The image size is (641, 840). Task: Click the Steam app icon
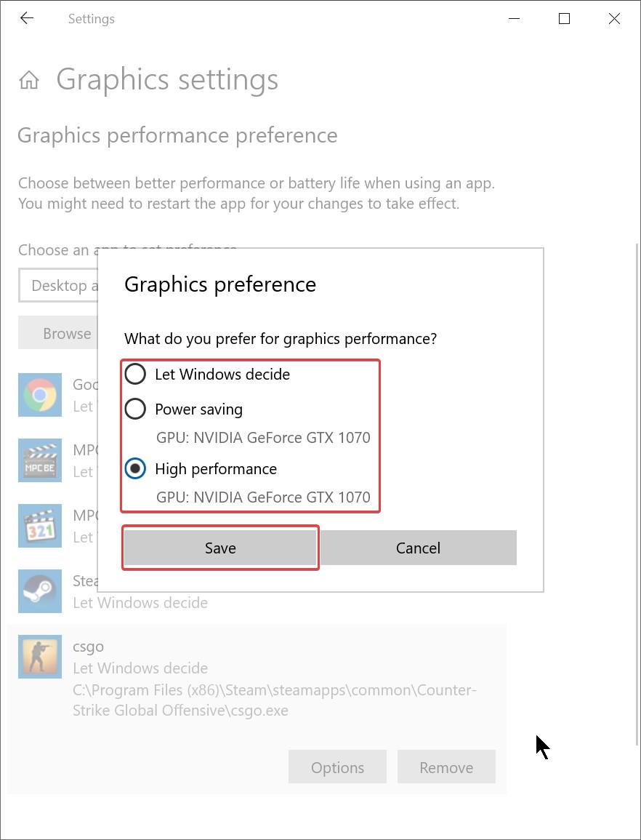(x=40, y=591)
